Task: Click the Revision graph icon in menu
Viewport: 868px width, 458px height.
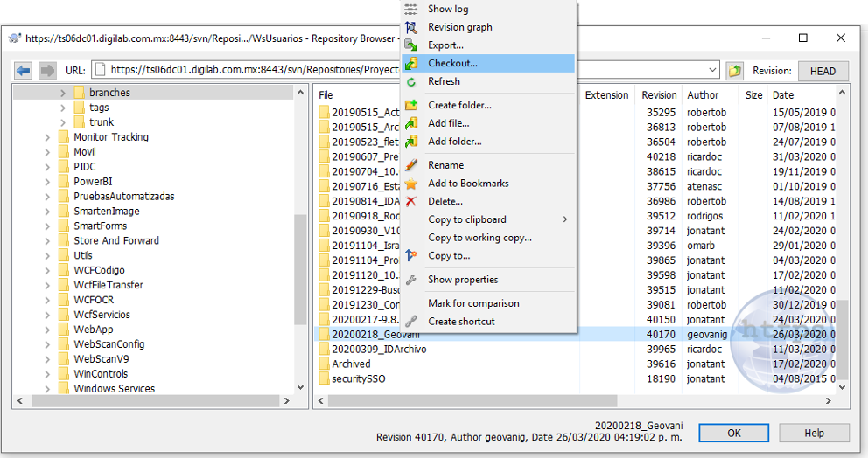Action: point(411,27)
